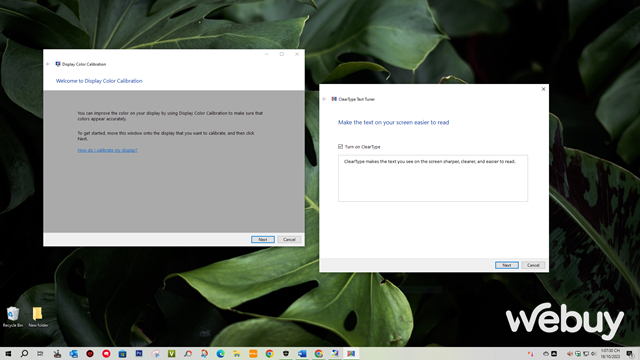Open the notification center icon
The height and width of the screenshot is (360, 640).
click(630, 353)
